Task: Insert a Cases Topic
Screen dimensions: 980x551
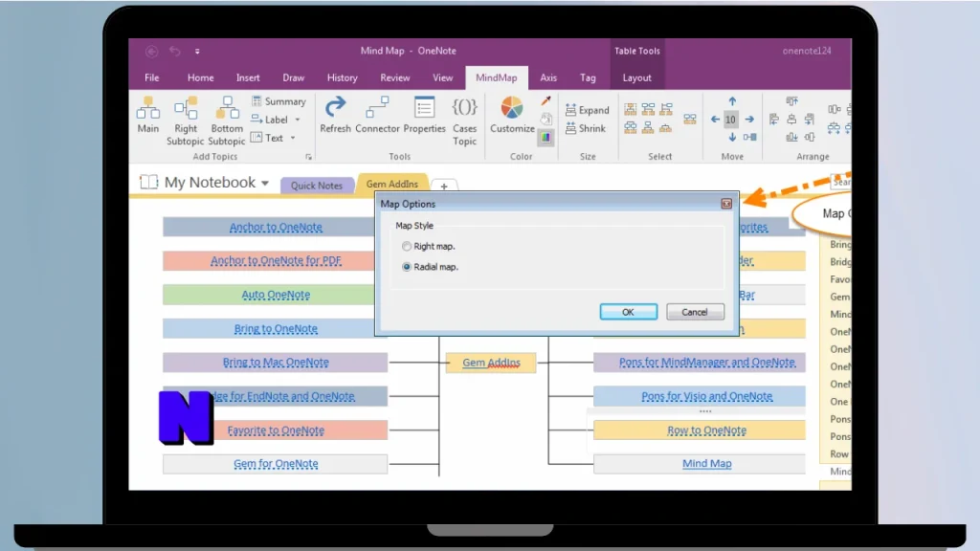Action: click(464, 121)
